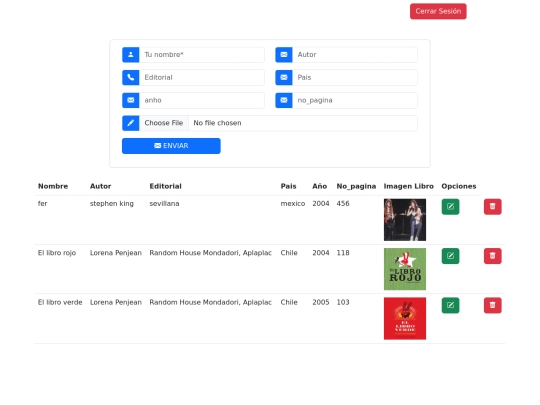540x405 pixels.
Task: Select the '456' page count cell
Action: (x=343, y=204)
